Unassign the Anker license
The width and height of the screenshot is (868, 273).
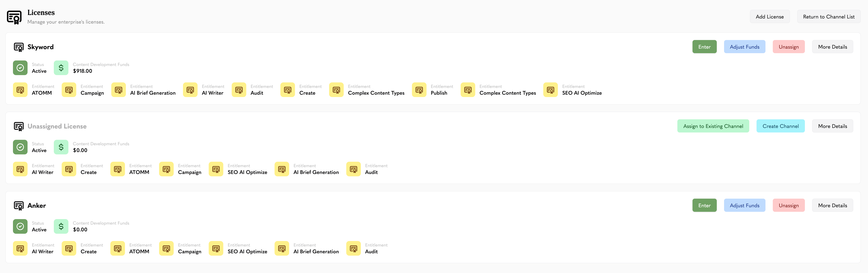(788, 206)
